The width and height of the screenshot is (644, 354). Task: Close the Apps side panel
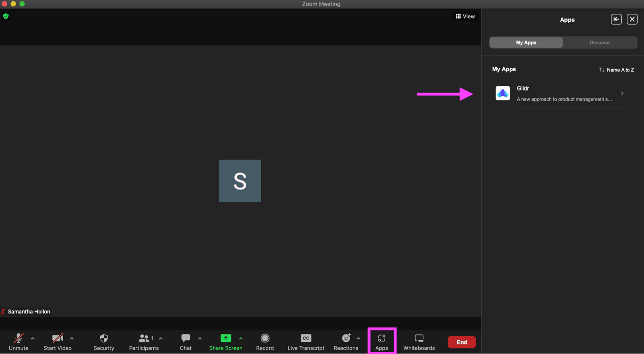(632, 19)
